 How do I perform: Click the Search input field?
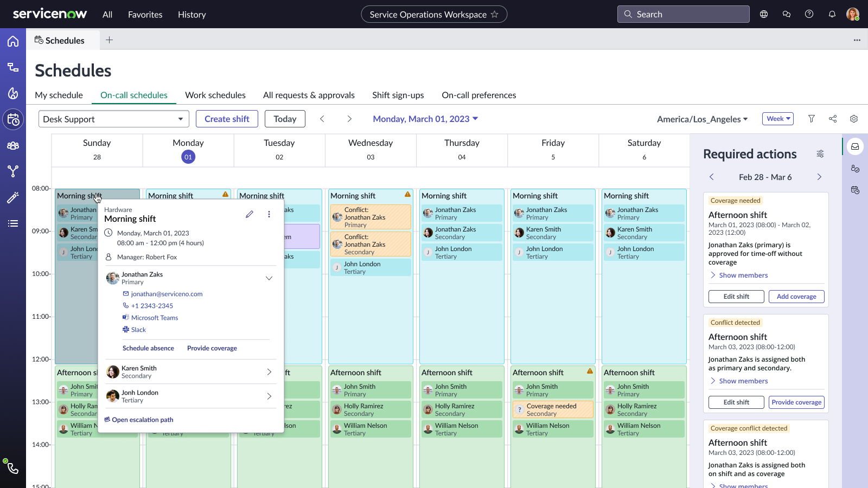684,14
